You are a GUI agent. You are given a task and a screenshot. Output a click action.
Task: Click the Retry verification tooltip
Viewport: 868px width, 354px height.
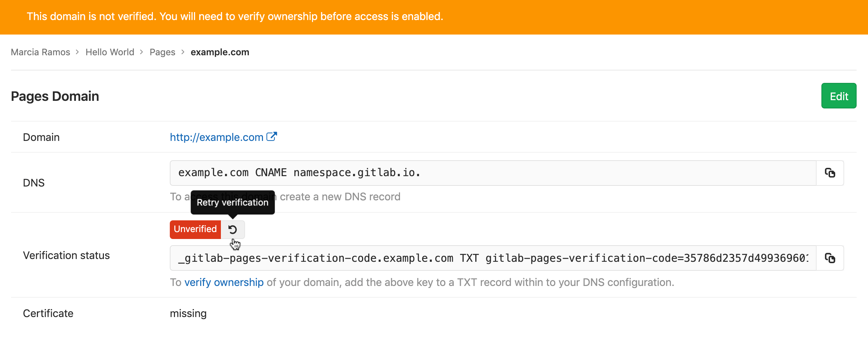pyautogui.click(x=233, y=202)
